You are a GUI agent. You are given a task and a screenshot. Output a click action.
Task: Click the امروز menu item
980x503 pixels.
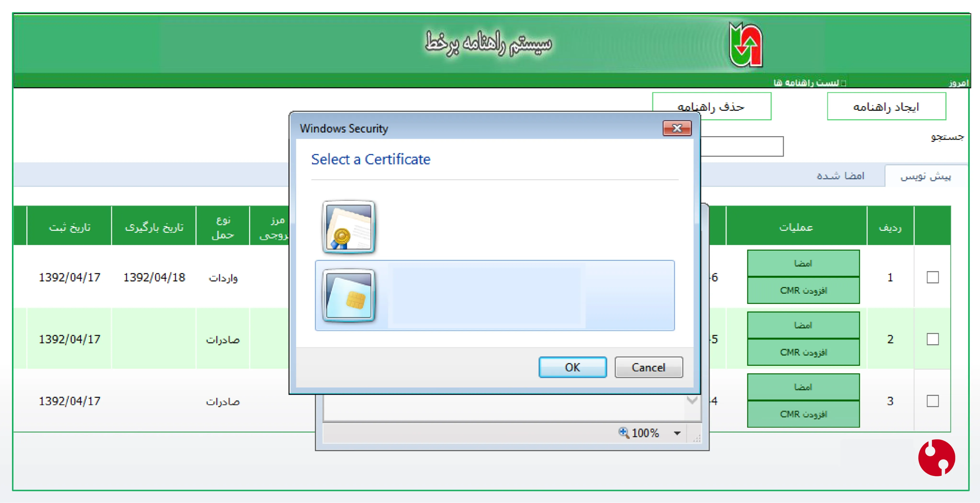958,82
